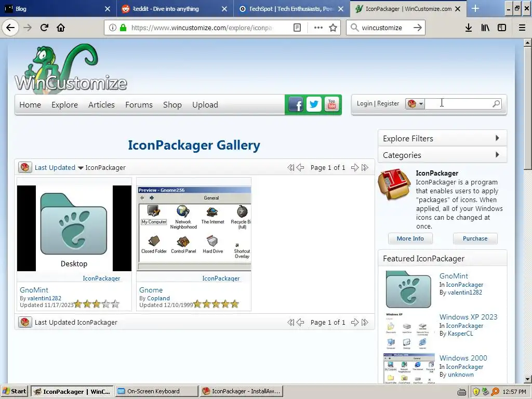532x399 pixels.
Task: Submit the wincustomize search arrow
Action: (x=417, y=28)
